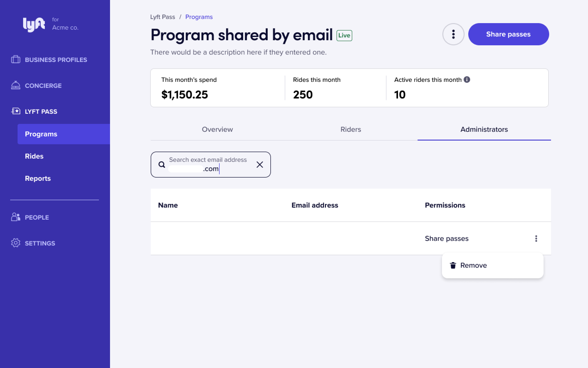
Task: Click the Lyft Pass ticket icon
Action: click(15, 111)
